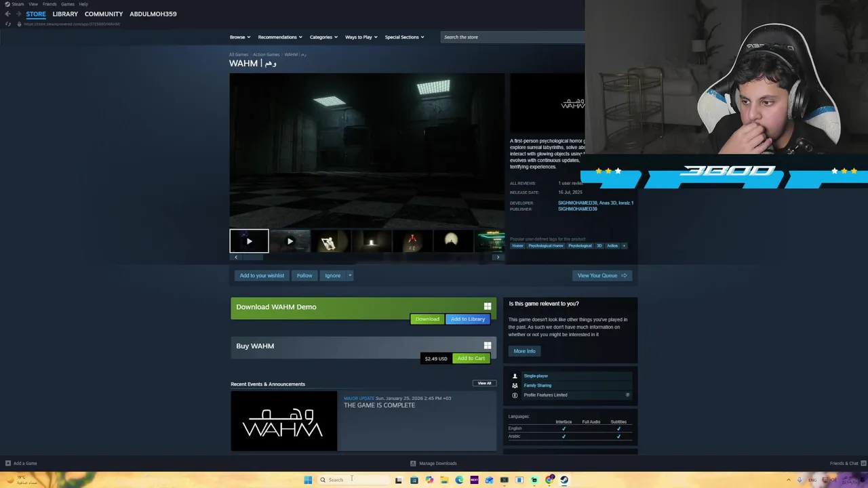Click the reload page icon near the URL
The height and width of the screenshot is (488, 868).
coord(8,24)
